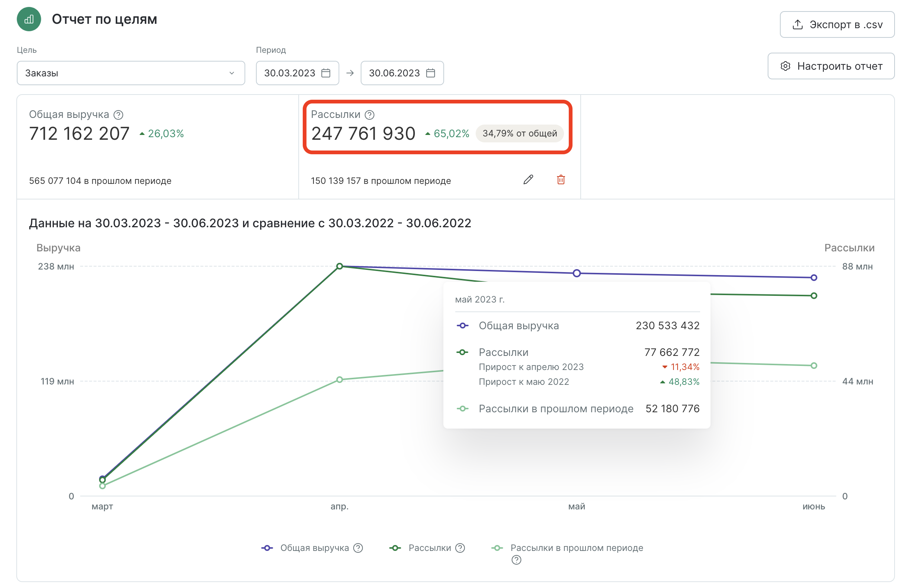Viewport: 912px width, 588px height.
Task: Click tooltip value 230 533 432
Action: (667, 325)
